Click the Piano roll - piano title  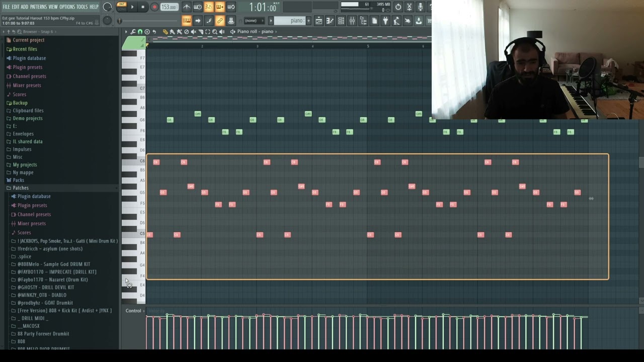255,32
